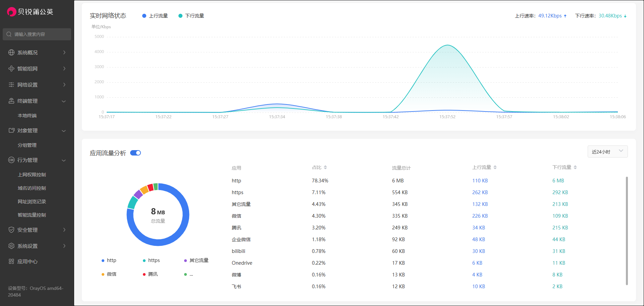The height and width of the screenshot is (306, 644).
Task: Expand 网络设置 menu chevron
Action: click(64, 85)
